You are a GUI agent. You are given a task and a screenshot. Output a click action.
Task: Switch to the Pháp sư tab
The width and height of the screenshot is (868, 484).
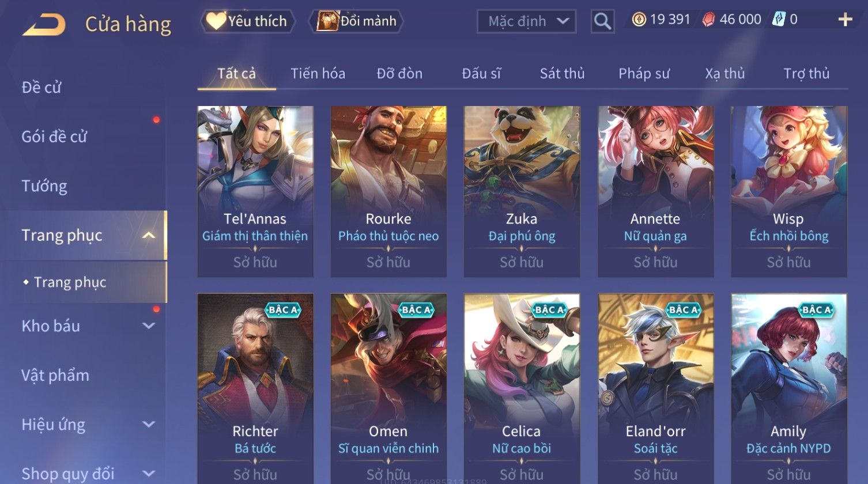point(644,74)
